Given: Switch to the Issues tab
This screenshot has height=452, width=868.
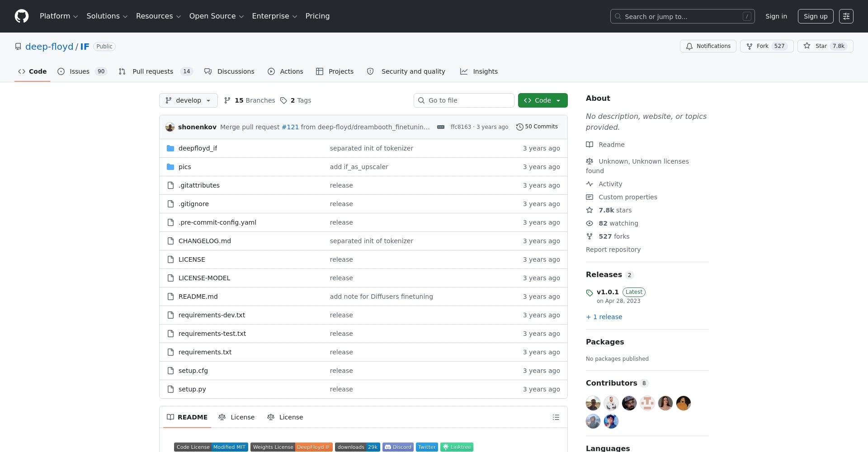Looking at the screenshot, I should click(x=81, y=71).
